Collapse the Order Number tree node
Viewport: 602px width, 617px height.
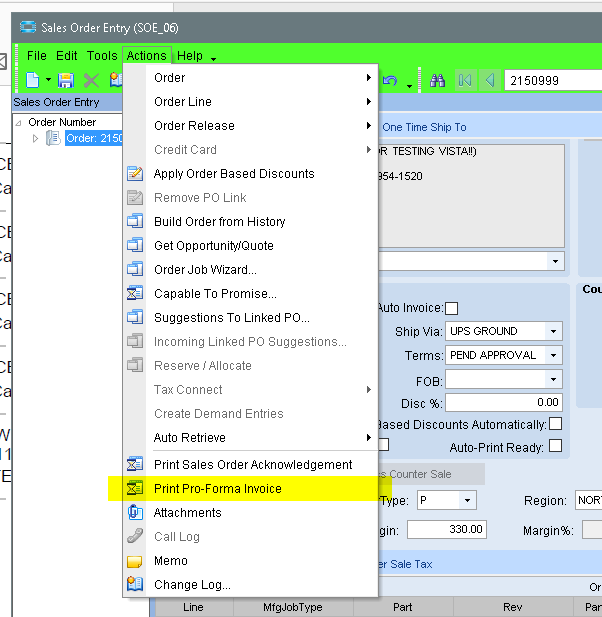[x=18, y=123]
